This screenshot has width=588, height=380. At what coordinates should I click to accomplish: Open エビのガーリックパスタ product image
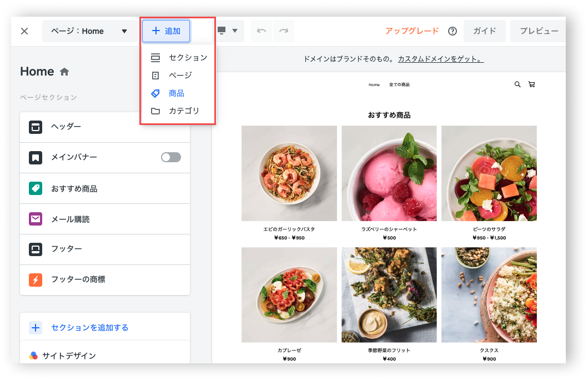click(289, 173)
